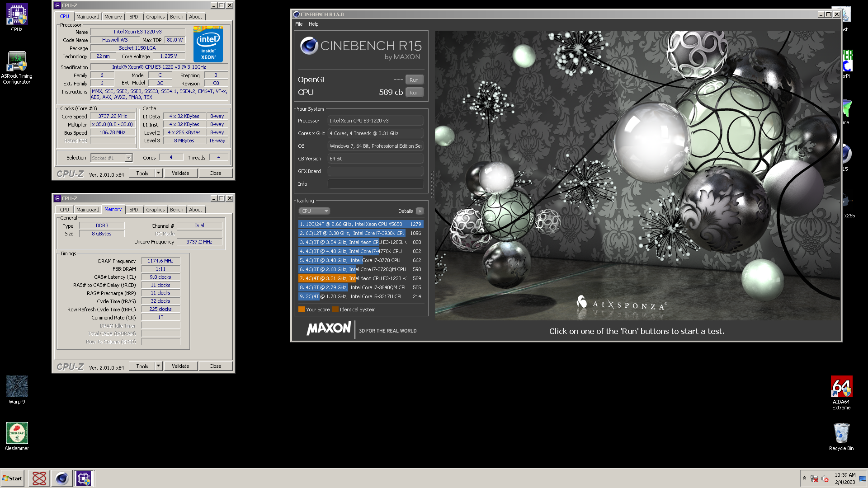Viewport: 868px width, 488px height.
Task: Open Bench tab in lower CPU-Z window
Action: coord(177,210)
